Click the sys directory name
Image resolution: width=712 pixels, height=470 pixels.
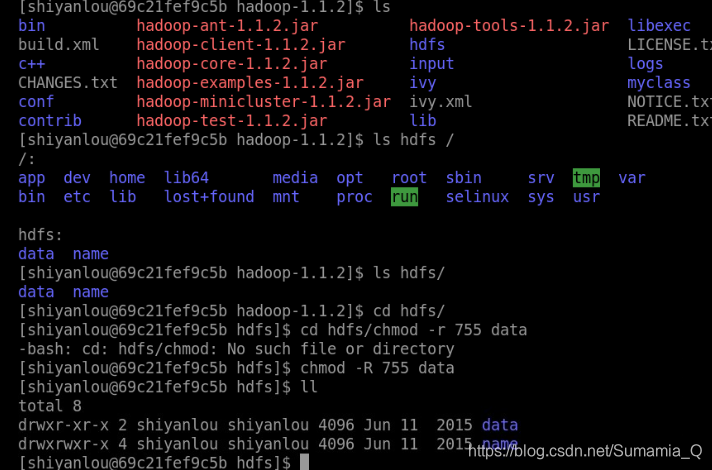pos(541,197)
